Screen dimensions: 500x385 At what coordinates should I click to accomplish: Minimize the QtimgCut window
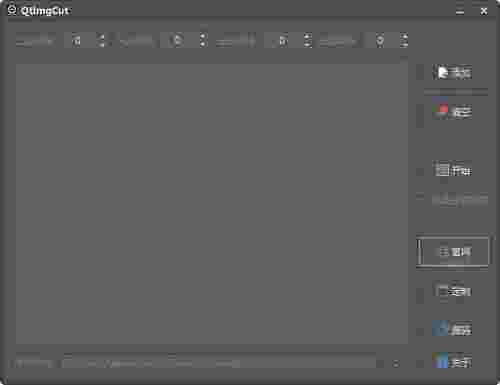[x=460, y=11]
